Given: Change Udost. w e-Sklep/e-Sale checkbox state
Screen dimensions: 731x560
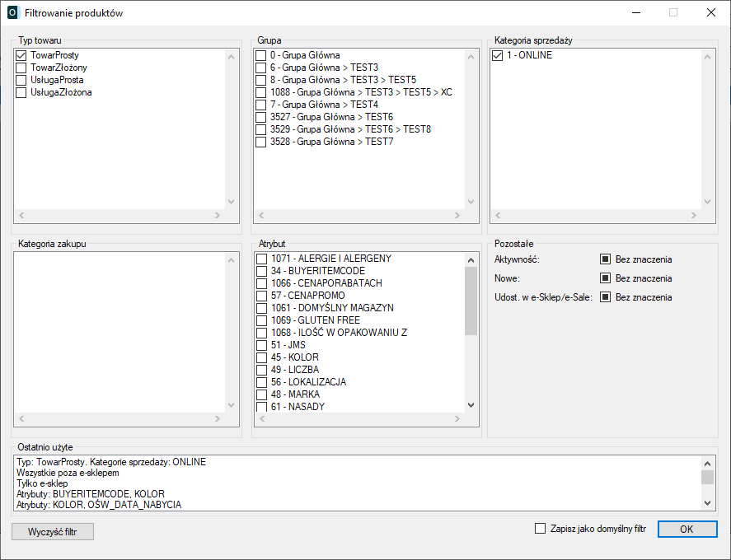Looking at the screenshot, I should [605, 297].
